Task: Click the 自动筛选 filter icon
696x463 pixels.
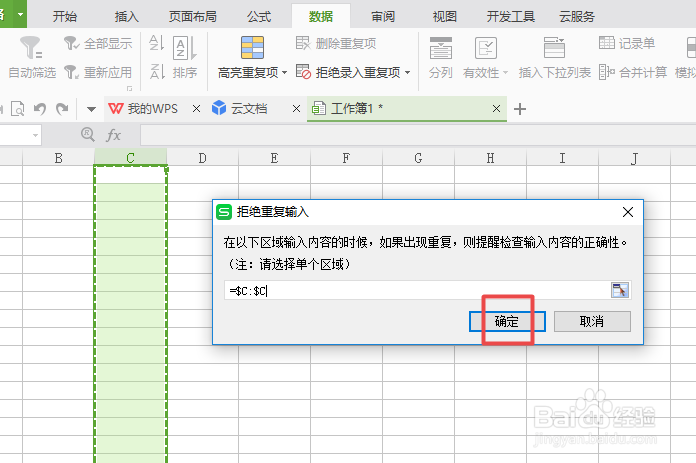Action: click(x=31, y=47)
